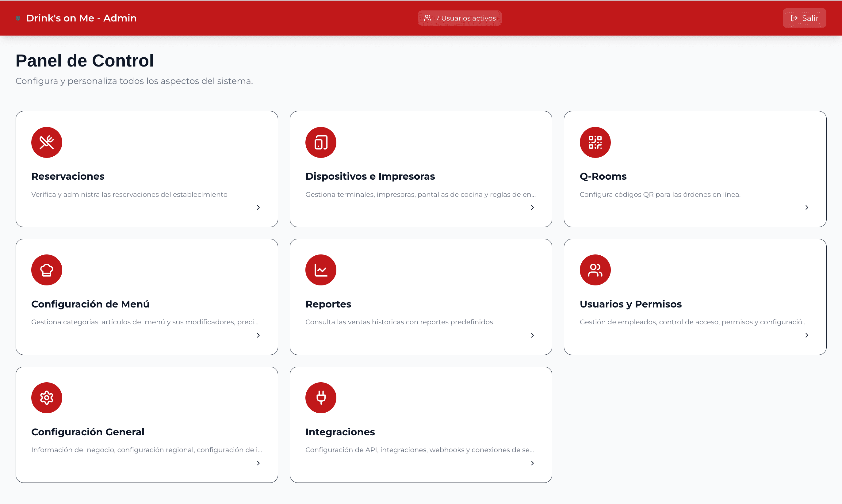The height and width of the screenshot is (504, 842).
Task: Open the QR code icon on Q-Rooms card
Action: [x=595, y=142]
